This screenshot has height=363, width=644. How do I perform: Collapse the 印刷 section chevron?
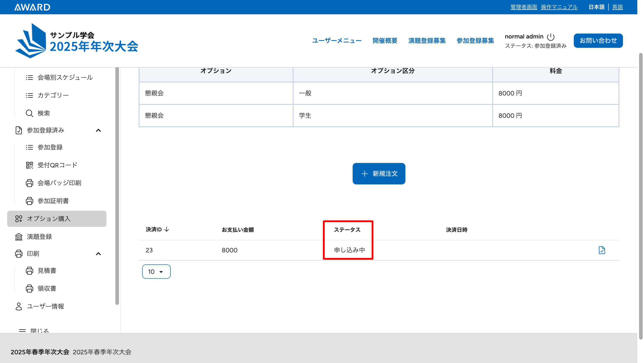point(98,254)
